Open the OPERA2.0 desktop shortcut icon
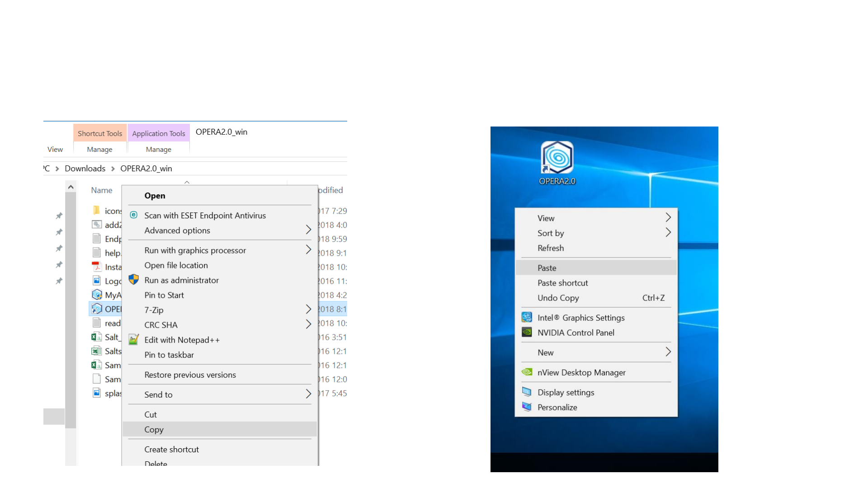The height and width of the screenshot is (488, 868). tap(557, 158)
